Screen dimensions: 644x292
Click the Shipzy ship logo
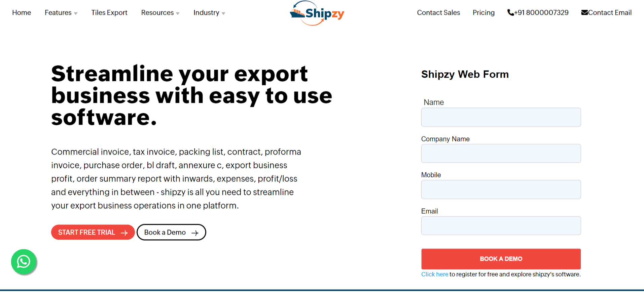pyautogui.click(x=316, y=13)
